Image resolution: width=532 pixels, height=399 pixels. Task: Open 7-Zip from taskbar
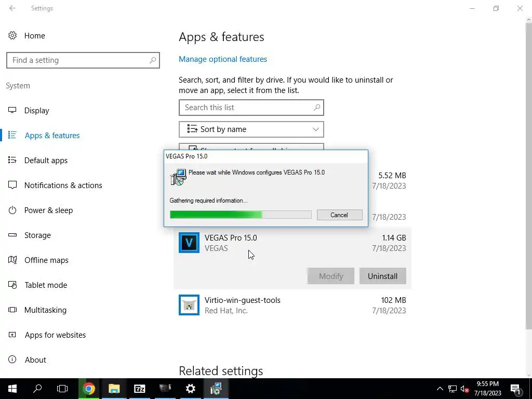point(139,389)
